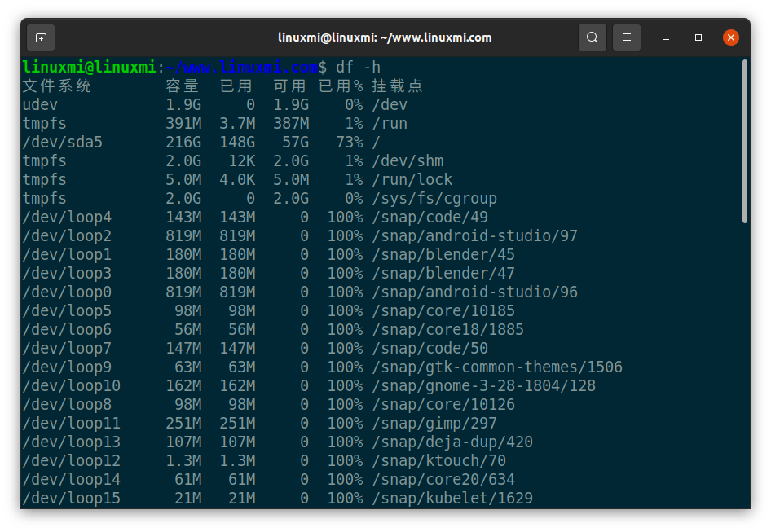Click the 容量 column header
The image size is (771, 532).
coord(183,86)
